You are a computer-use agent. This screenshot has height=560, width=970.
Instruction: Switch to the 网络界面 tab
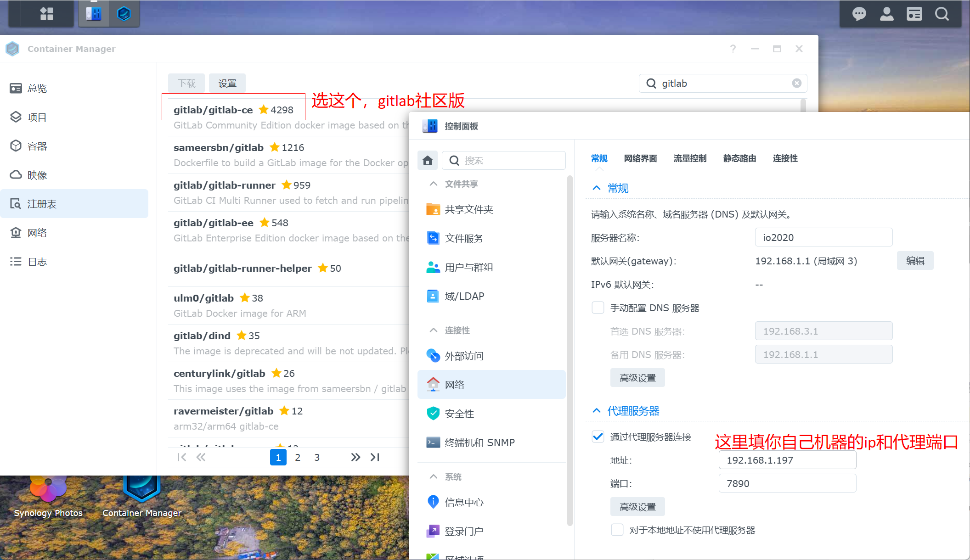640,158
